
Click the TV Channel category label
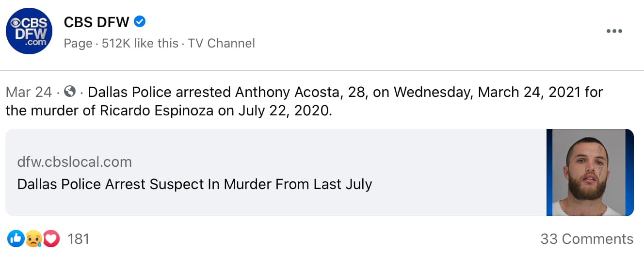pos(221,43)
